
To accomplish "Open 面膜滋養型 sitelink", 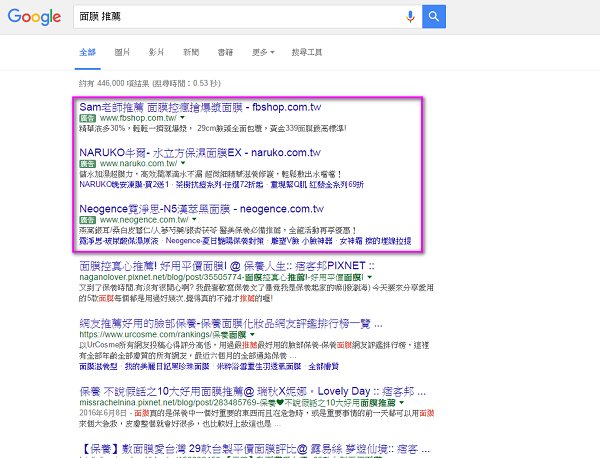I will (98, 367).
